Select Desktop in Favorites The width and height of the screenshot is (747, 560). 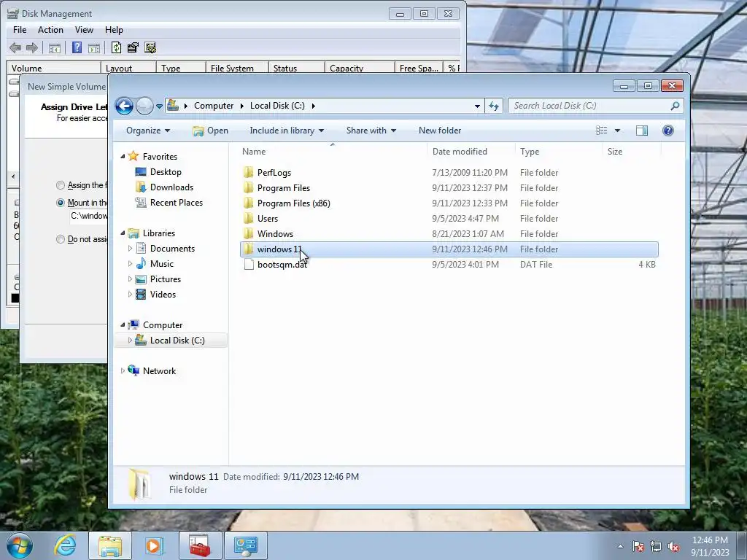point(166,172)
